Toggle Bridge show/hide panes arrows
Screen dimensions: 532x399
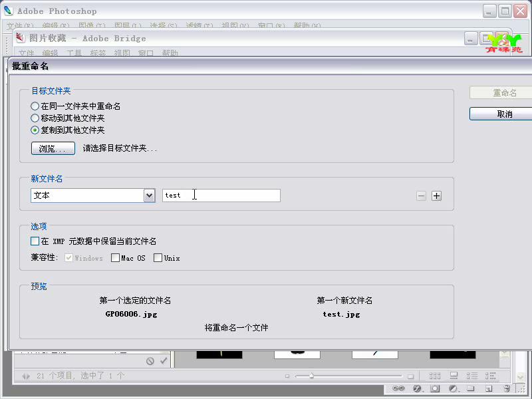click(26, 376)
